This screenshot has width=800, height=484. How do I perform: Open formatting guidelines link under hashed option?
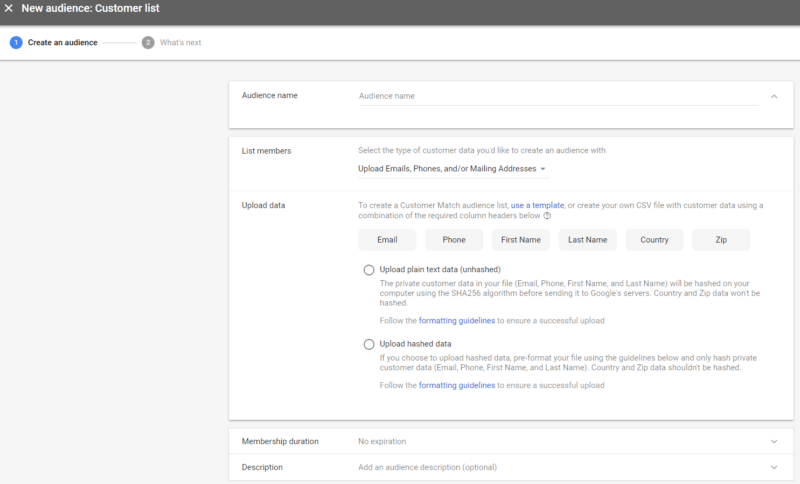(x=456, y=385)
